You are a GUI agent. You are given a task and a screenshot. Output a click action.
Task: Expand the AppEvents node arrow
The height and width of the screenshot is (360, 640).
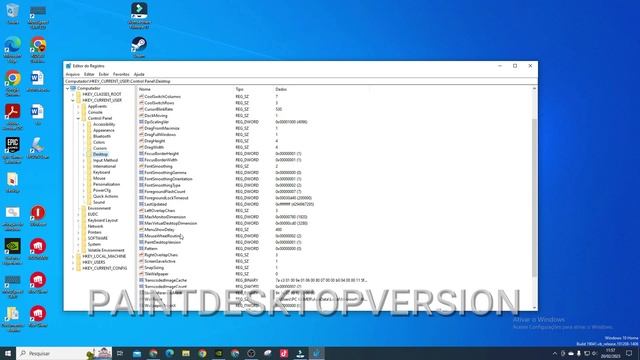coord(78,106)
